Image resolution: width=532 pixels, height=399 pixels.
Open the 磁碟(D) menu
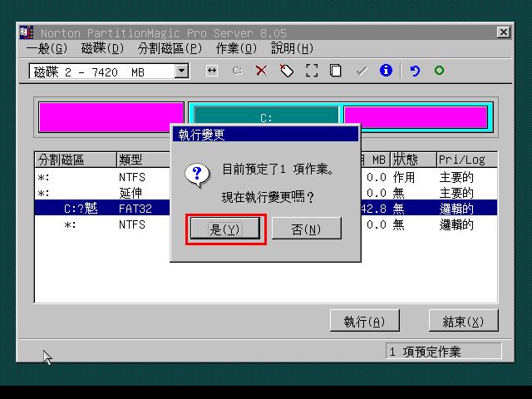coord(103,48)
